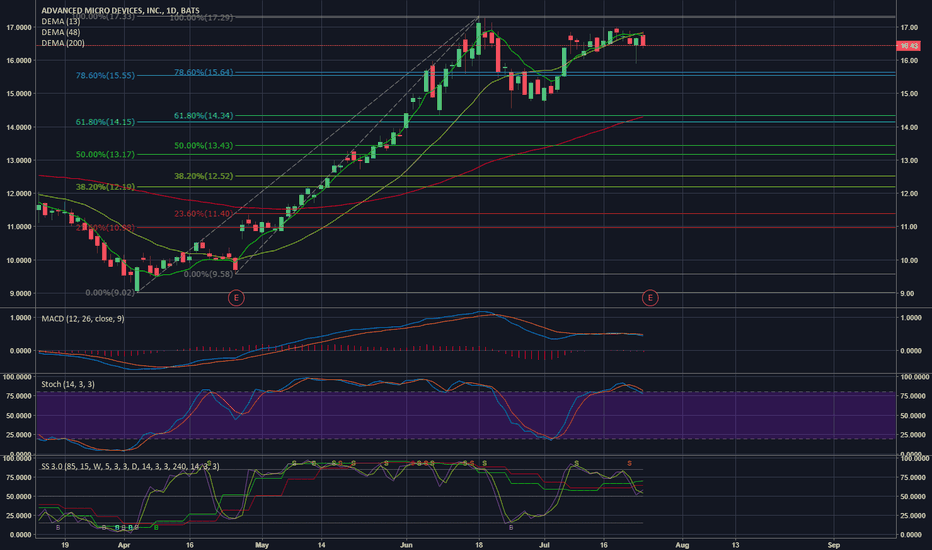
Task: Select the 78.60%(15.64) Fibonacci label
Action: click(204, 73)
